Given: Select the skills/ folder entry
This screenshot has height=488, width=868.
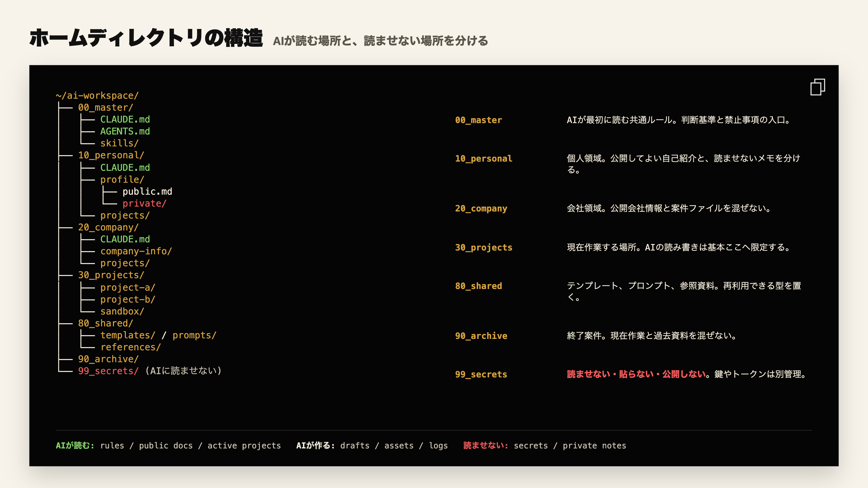Looking at the screenshot, I should [x=119, y=143].
